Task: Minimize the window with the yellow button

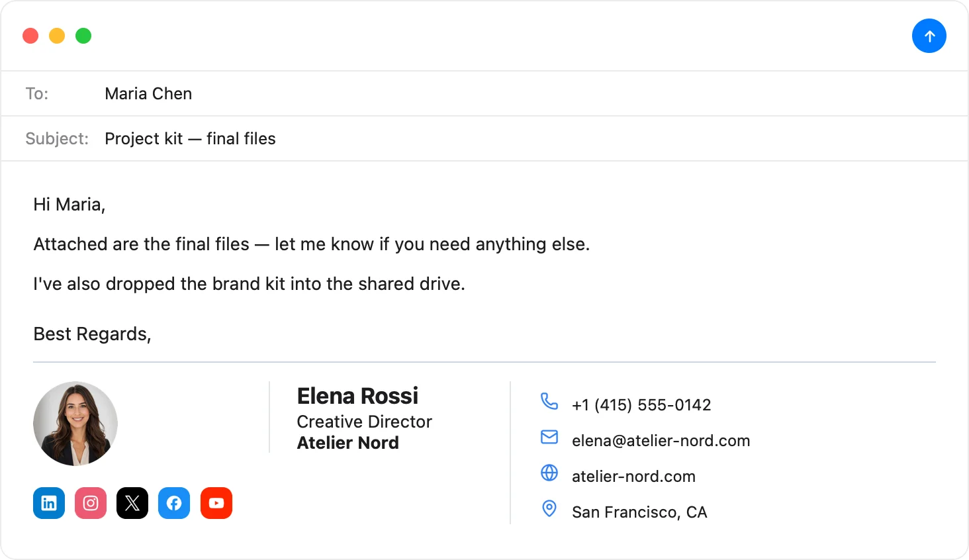Action: pos(57,36)
